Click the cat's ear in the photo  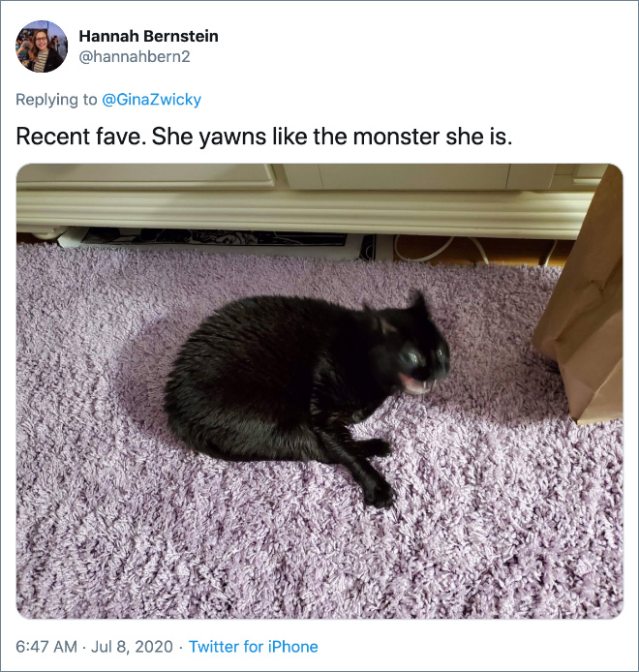coord(417,303)
